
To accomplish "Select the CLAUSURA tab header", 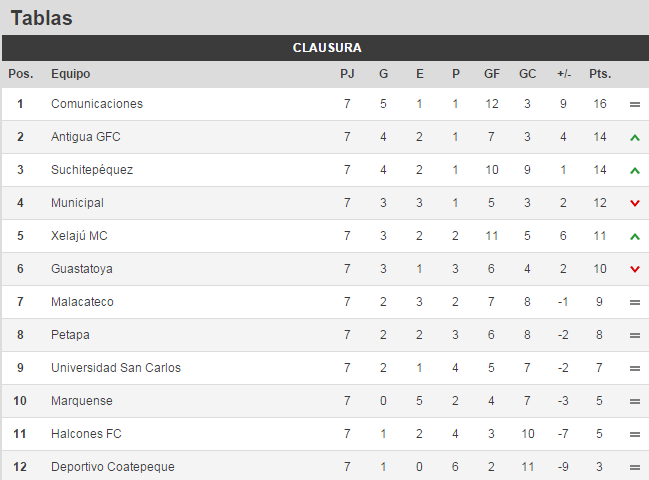I will (327, 48).
